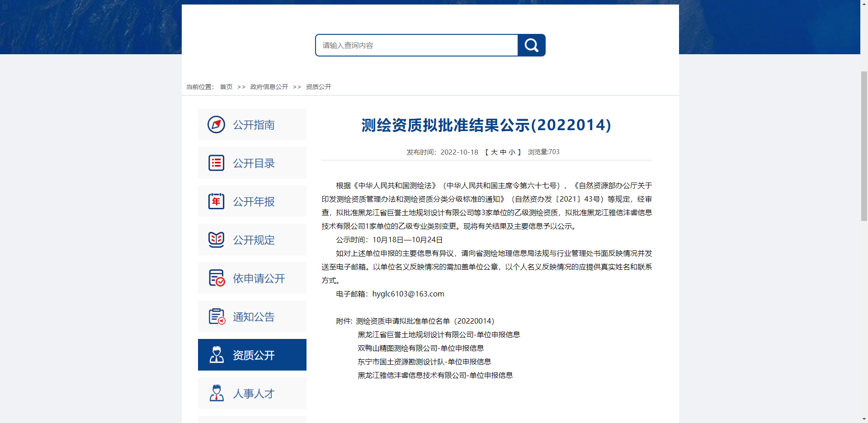The image size is (868, 423).
Task: Choose 中 font size option
Action: tap(503, 152)
